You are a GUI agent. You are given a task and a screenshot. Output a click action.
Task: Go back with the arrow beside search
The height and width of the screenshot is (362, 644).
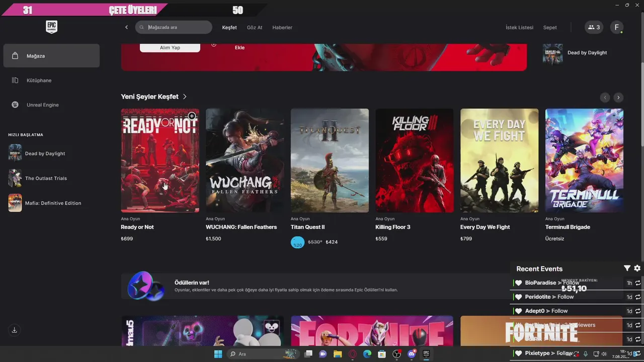click(x=126, y=27)
